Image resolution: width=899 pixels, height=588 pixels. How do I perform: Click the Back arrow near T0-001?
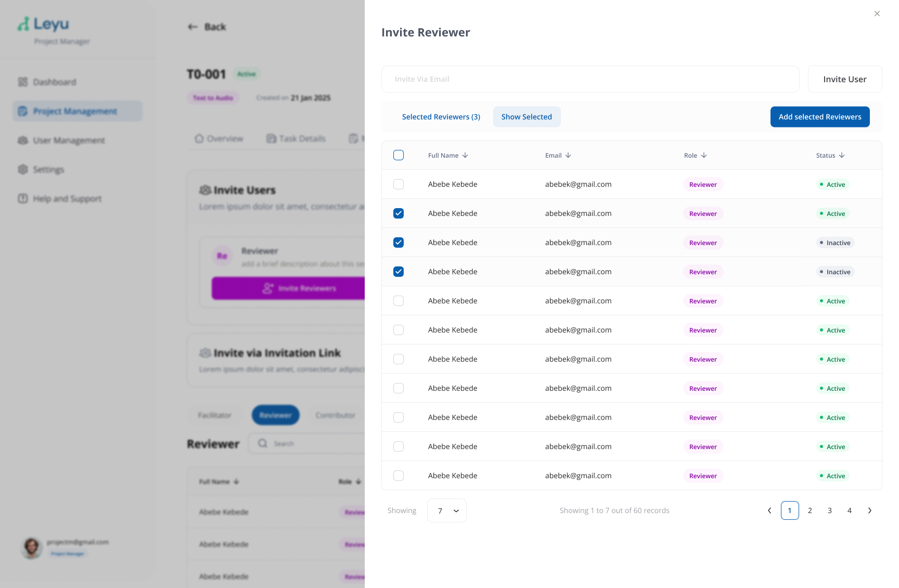[192, 27]
